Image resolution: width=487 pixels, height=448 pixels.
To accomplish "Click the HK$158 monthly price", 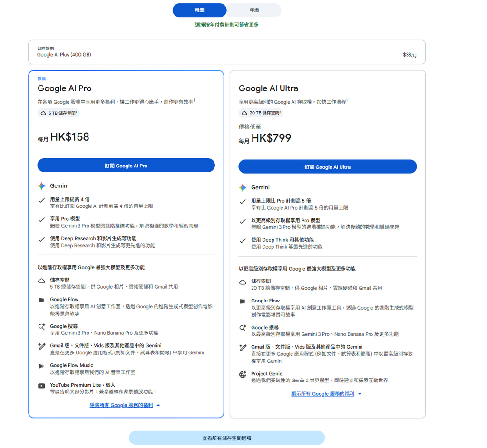I will (69, 136).
